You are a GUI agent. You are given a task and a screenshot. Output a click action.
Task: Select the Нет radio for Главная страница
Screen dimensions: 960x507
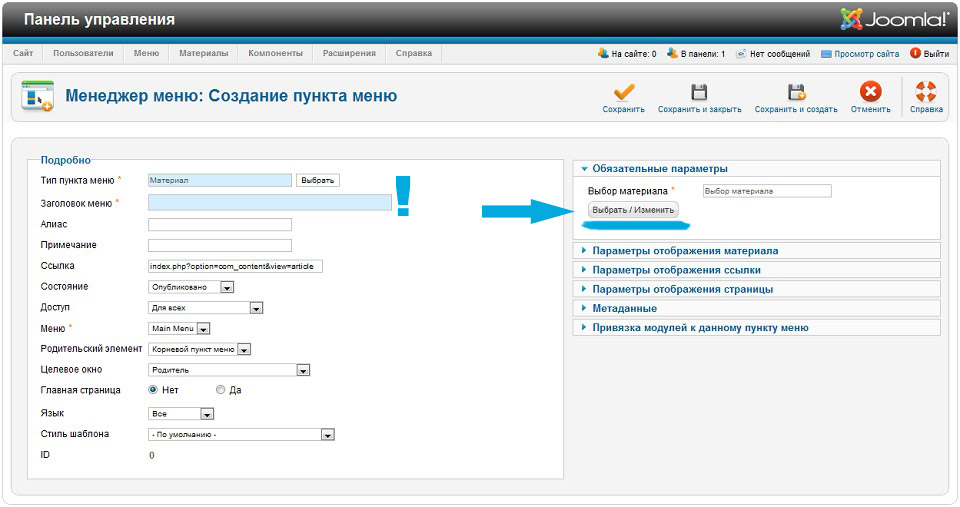(x=153, y=390)
